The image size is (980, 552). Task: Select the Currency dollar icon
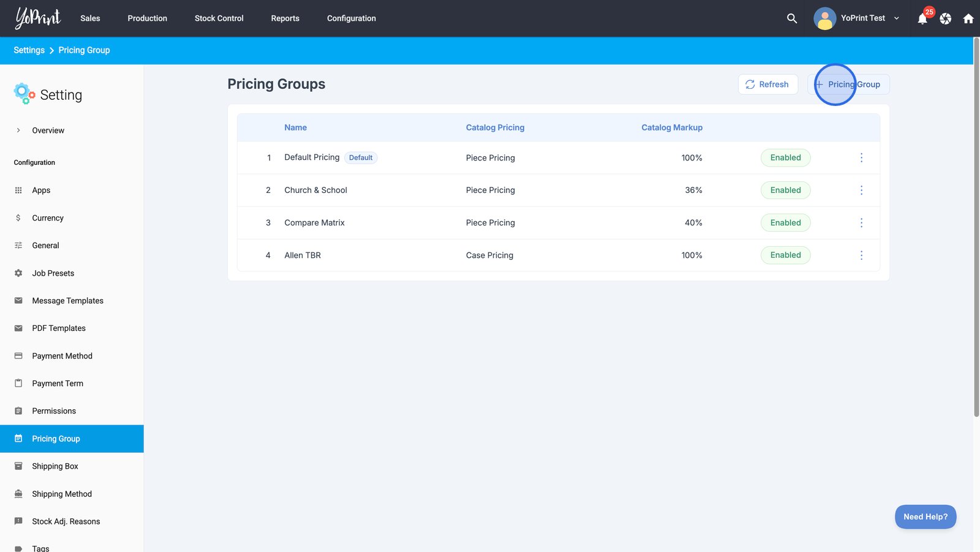pyautogui.click(x=18, y=218)
